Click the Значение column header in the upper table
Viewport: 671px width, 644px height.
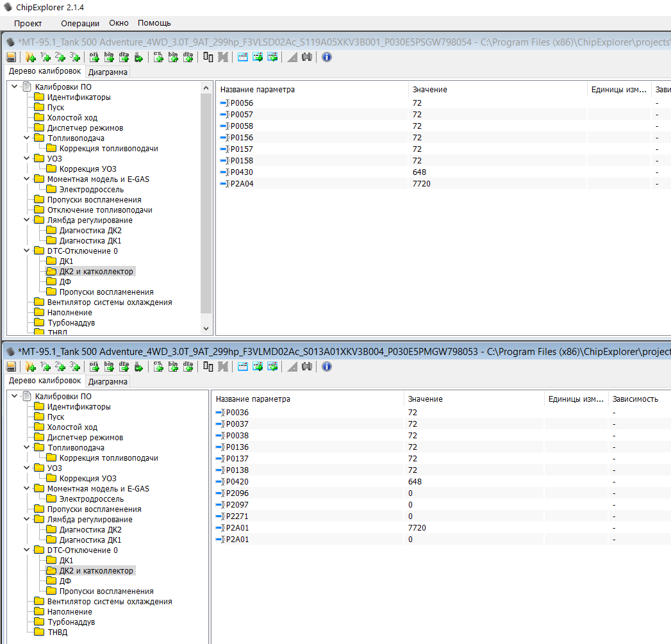429,90
